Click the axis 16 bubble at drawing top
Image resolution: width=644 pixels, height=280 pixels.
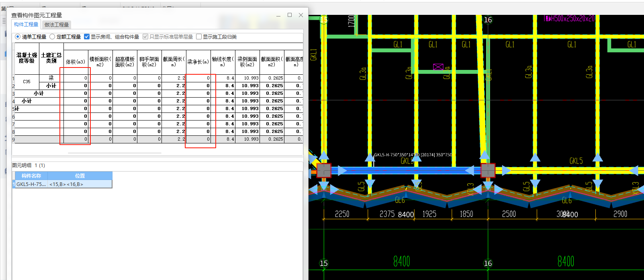coord(488,20)
